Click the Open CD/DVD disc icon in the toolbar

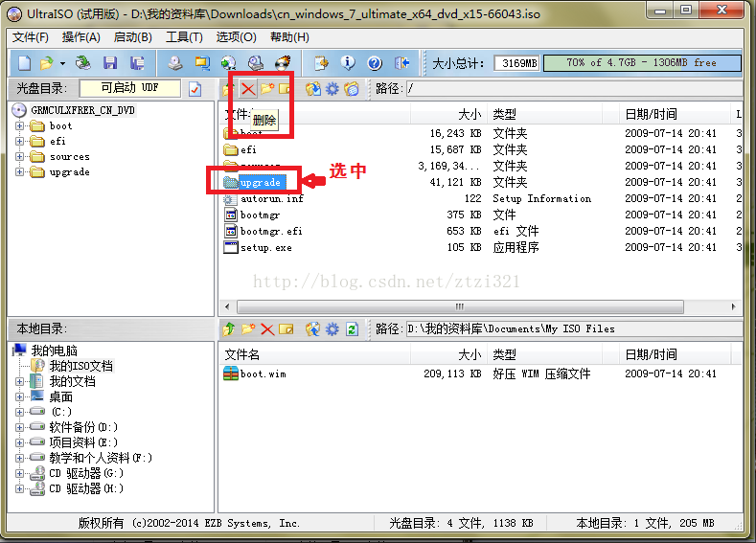83,62
